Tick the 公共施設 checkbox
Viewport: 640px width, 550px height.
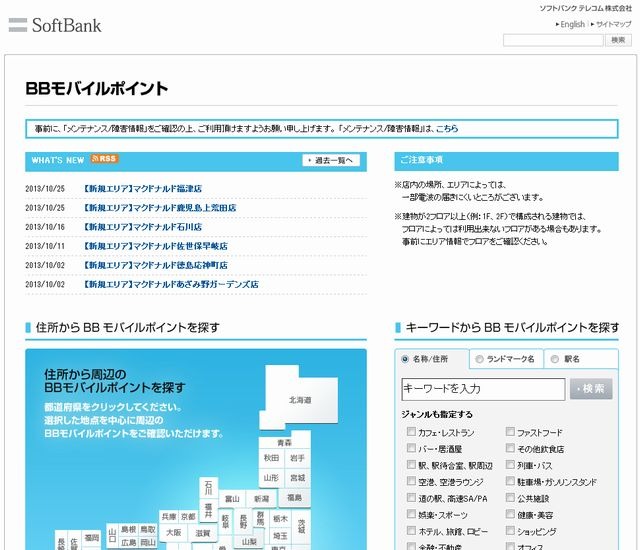510,498
